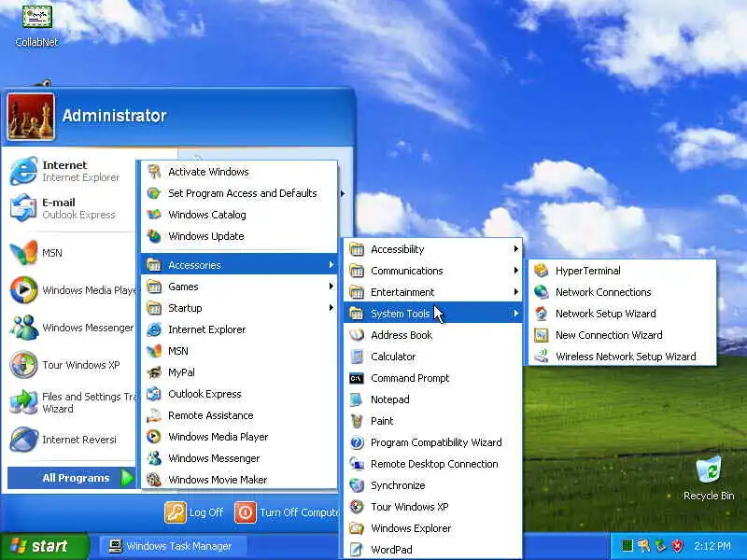Click the Administrator chess user picture
Screen dimensions: 747x560
(x=31, y=116)
